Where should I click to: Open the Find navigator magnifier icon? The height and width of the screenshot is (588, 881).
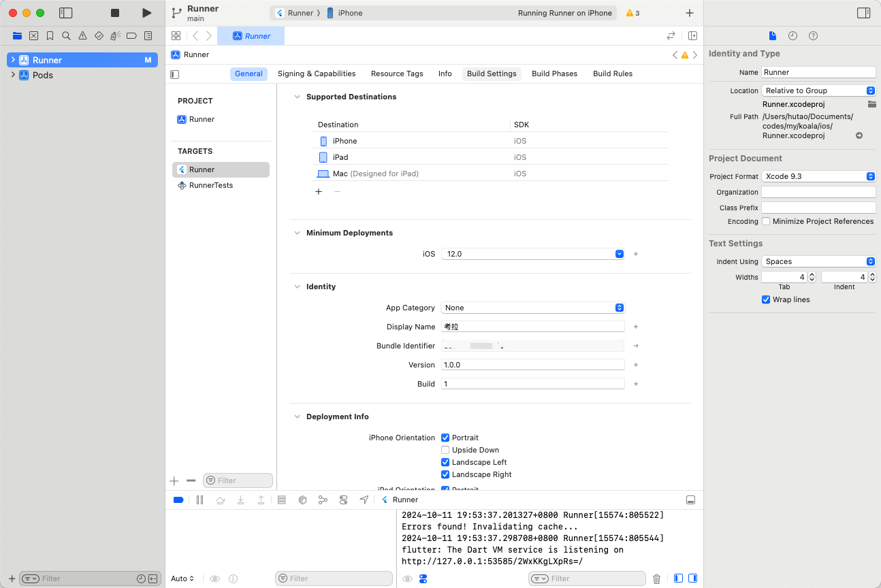(66, 35)
